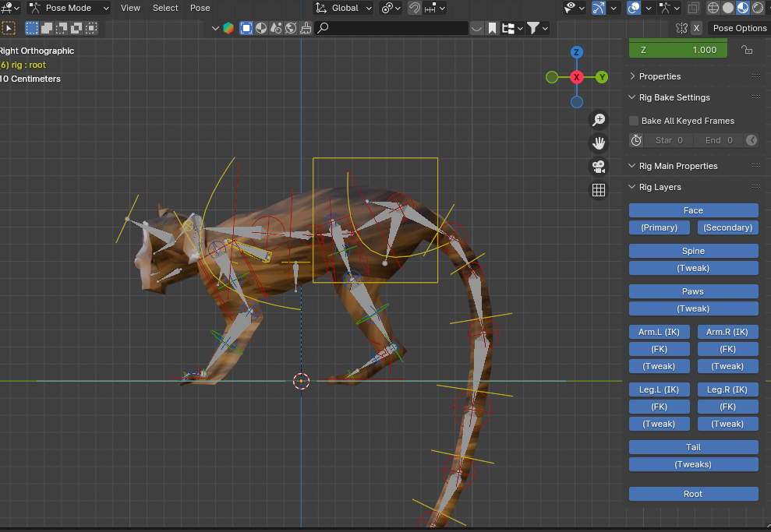
Task: Click the viewport zoom magnifier icon
Action: 598,119
